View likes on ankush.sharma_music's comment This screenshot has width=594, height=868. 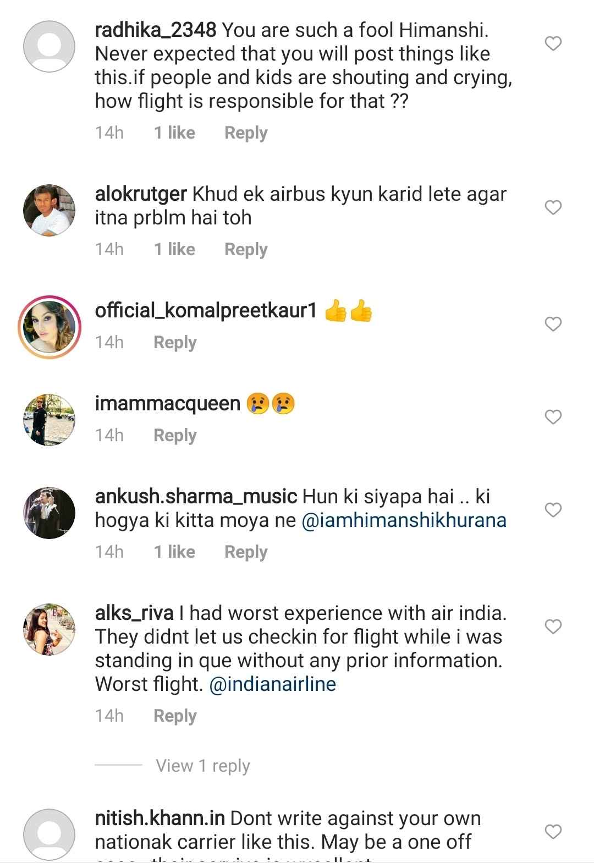[x=174, y=552]
